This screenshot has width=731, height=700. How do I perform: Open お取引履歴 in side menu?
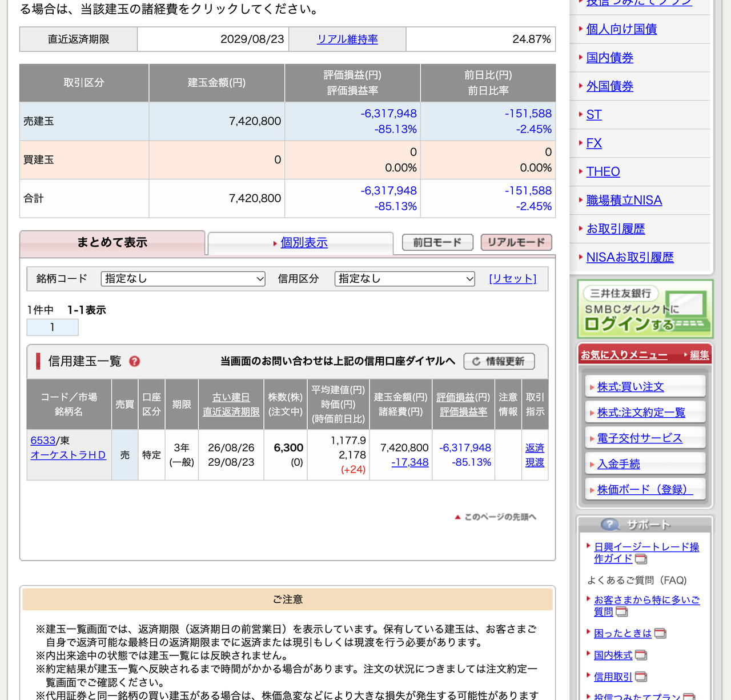coord(616,229)
